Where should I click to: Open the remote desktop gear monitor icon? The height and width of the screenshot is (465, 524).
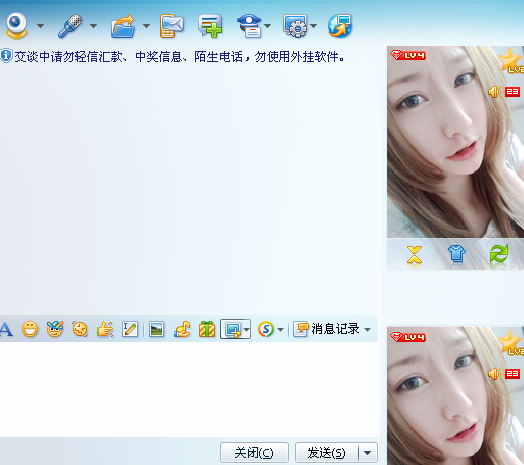(x=295, y=26)
